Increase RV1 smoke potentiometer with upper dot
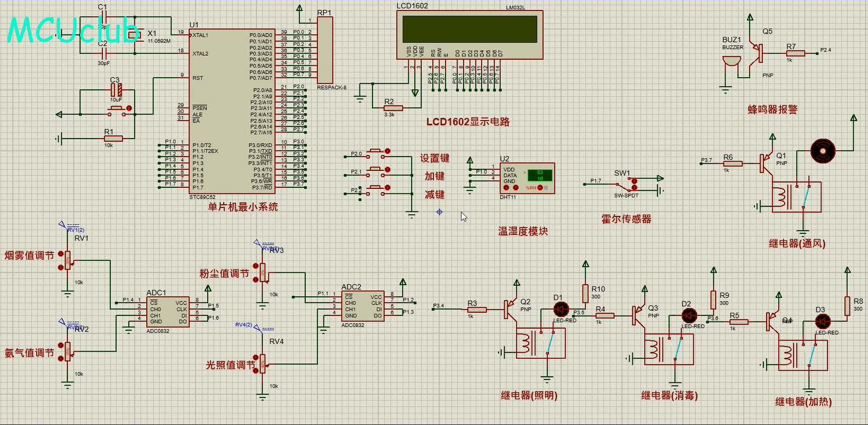The height and width of the screenshot is (425, 868). pos(61,253)
